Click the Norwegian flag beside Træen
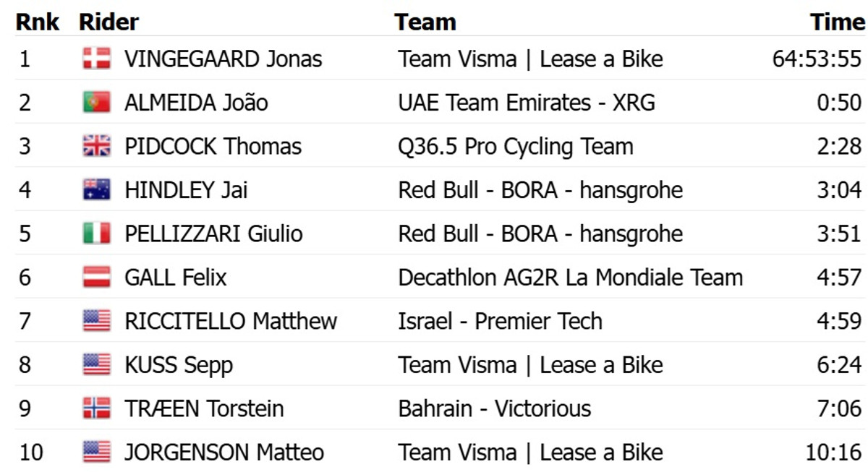Image resolution: width=868 pixels, height=472 pixels. [96, 408]
